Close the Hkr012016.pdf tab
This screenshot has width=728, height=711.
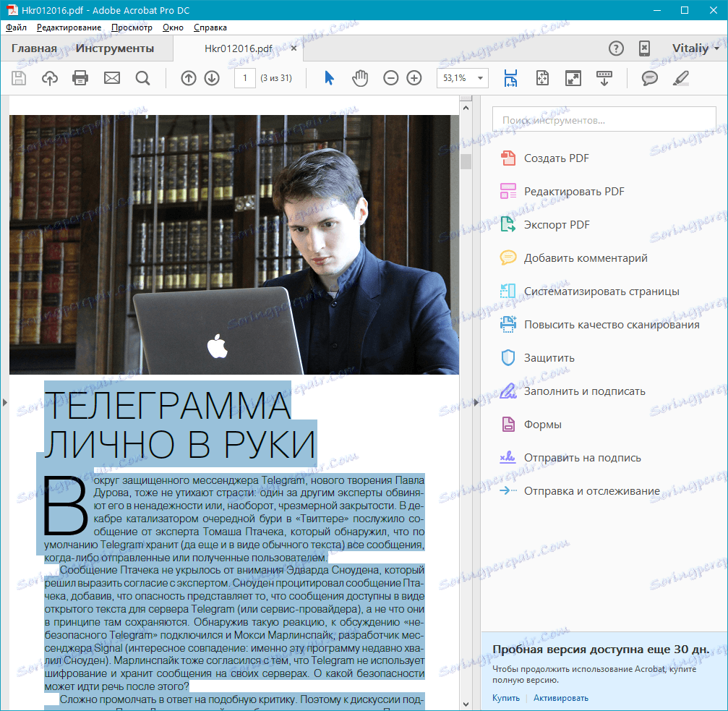(294, 48)
